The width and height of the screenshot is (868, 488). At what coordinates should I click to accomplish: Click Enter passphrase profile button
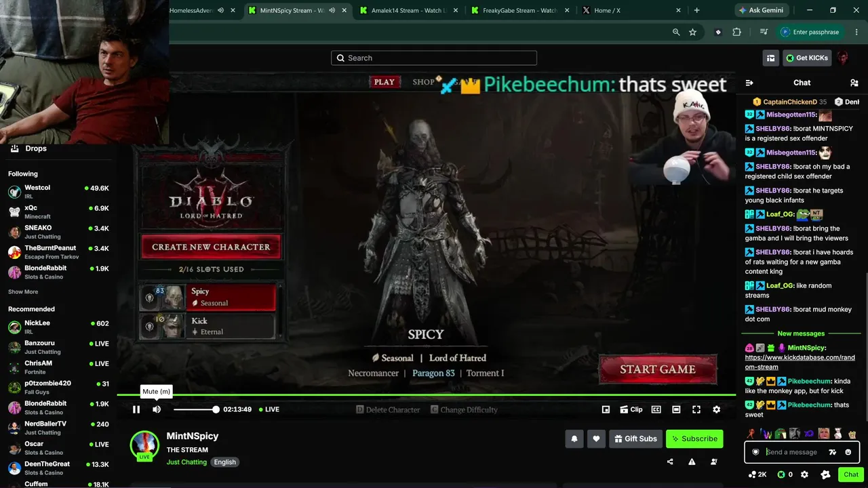pos(810,32)
